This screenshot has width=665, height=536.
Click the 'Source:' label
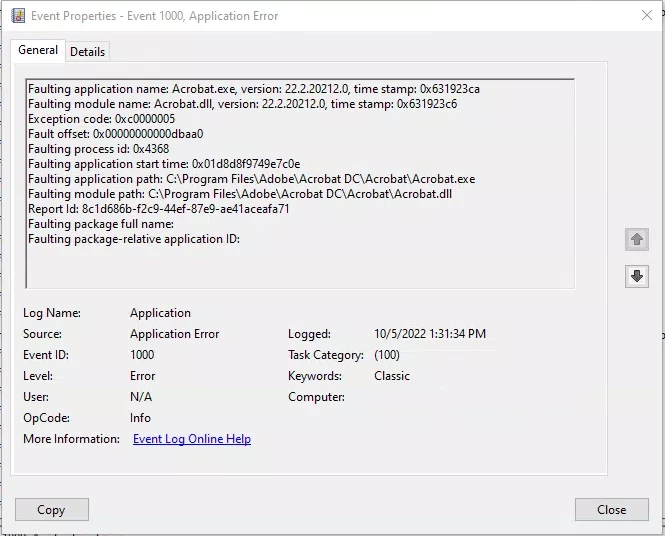pos(42,334)
